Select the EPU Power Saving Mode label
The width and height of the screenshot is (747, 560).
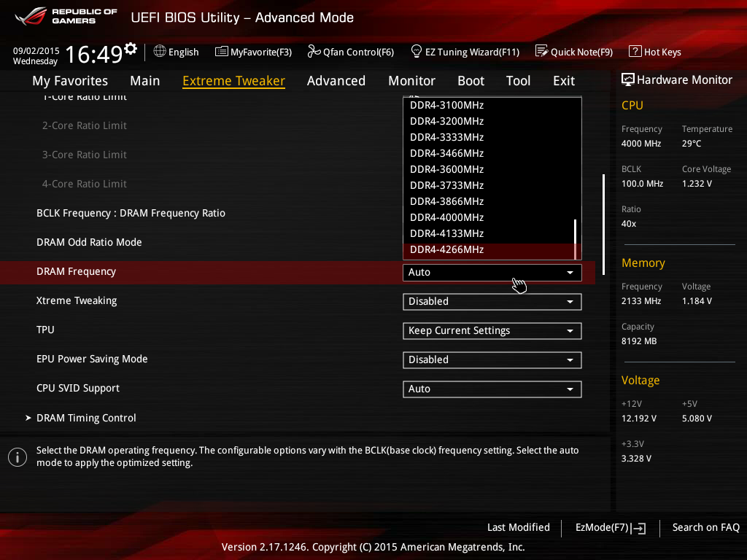tap(92, 359)
